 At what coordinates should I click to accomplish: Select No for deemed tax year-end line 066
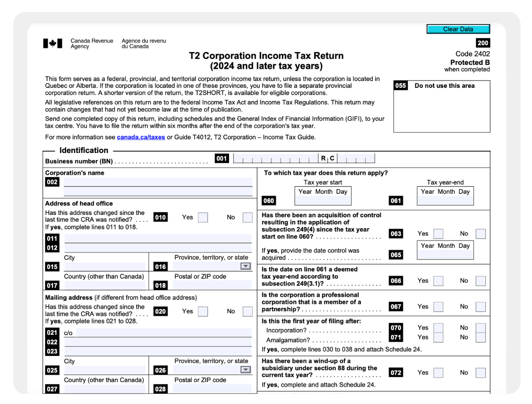pyautogui.click(x=480, y=281)
